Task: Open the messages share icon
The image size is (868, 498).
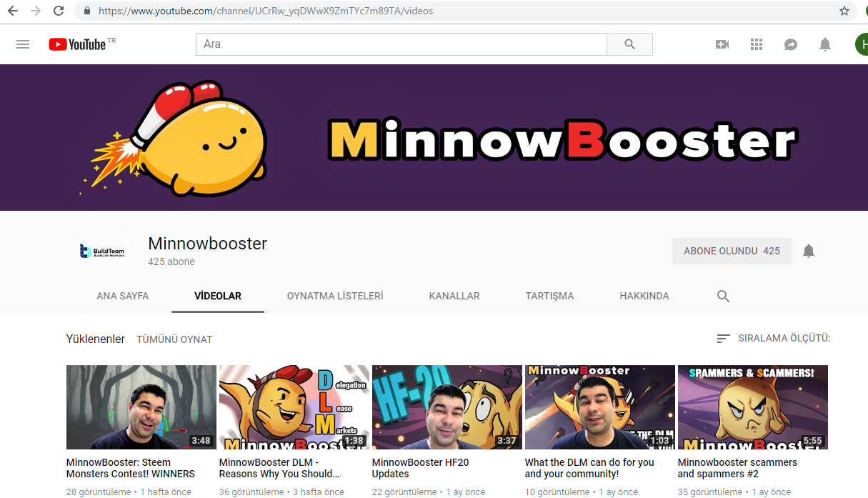Action: click(x=791, y=44)
